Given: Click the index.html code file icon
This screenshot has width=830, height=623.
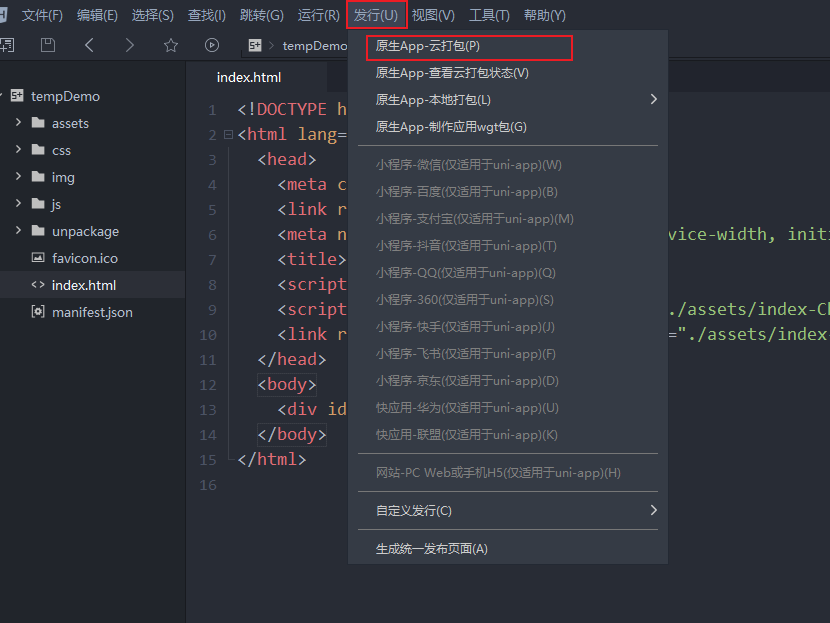Looking at the screenshot, I should pyautogui.click(x=38, y=285).
